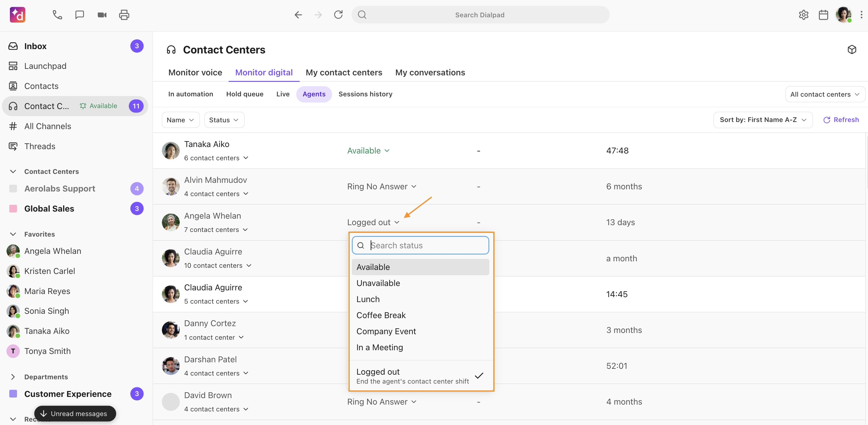This screenshot has height=425, width=868.
Task: Select the Sessions history sub-tab
Action: [x=365, y=94]
